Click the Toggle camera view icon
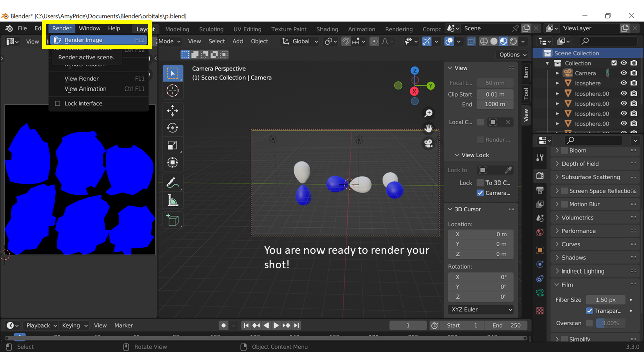This screenshot has width=644, height=362. (x=428, y=144)
